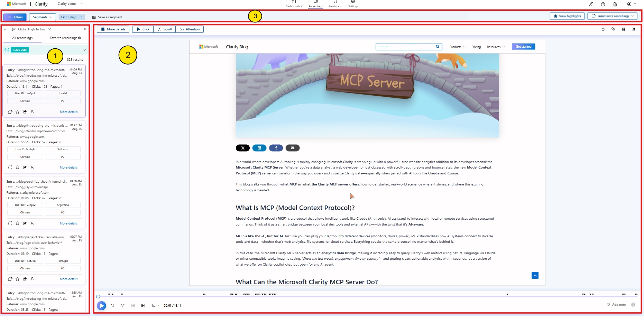
Task: Open More details for 04:09 PM recording
Action: (68, 112)
